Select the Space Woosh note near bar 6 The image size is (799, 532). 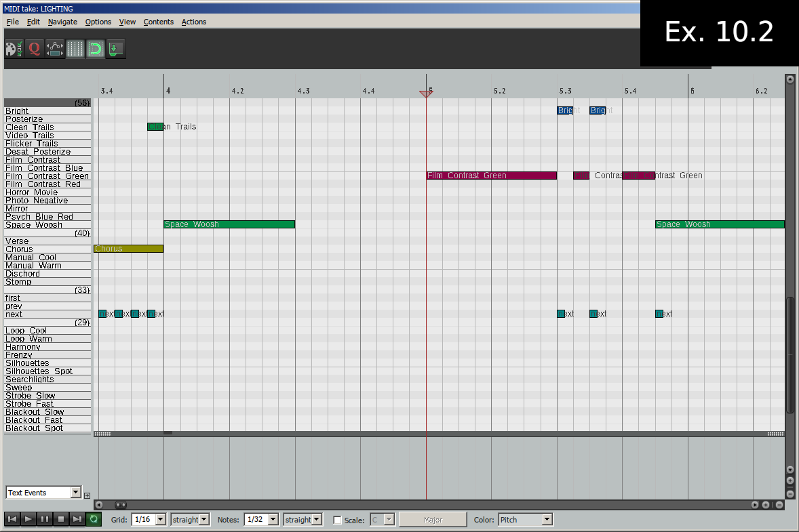720,224
